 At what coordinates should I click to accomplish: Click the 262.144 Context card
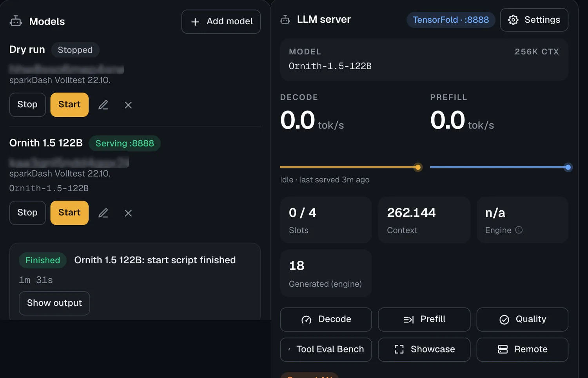click(x=424, y=220)
